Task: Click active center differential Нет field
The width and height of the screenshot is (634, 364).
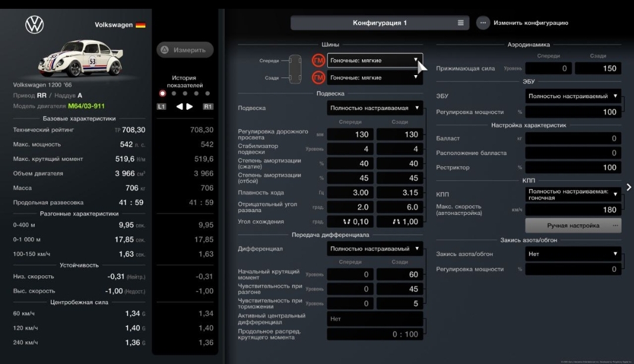Action: 375,319
